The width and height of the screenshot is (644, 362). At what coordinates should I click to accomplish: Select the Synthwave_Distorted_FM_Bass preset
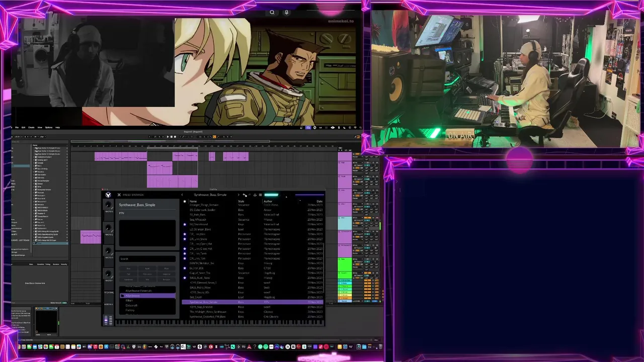[x=207, y=317]
